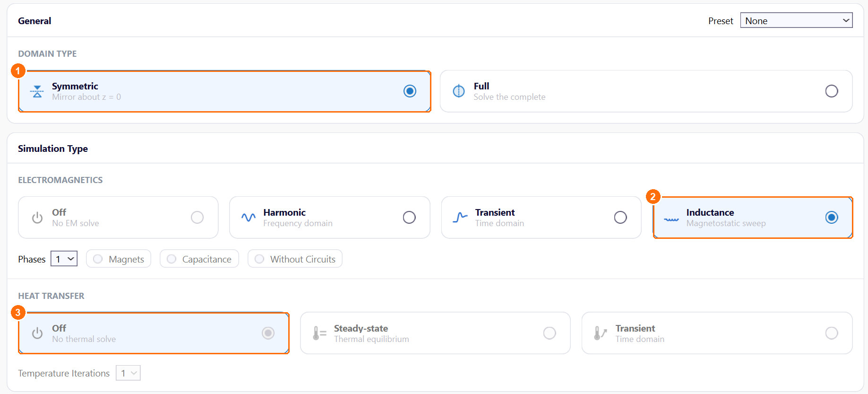The height and width of the screenshot is (394, 868).
Task: Click the "HEAT TRANSFER" section heading
Action: 51,296
